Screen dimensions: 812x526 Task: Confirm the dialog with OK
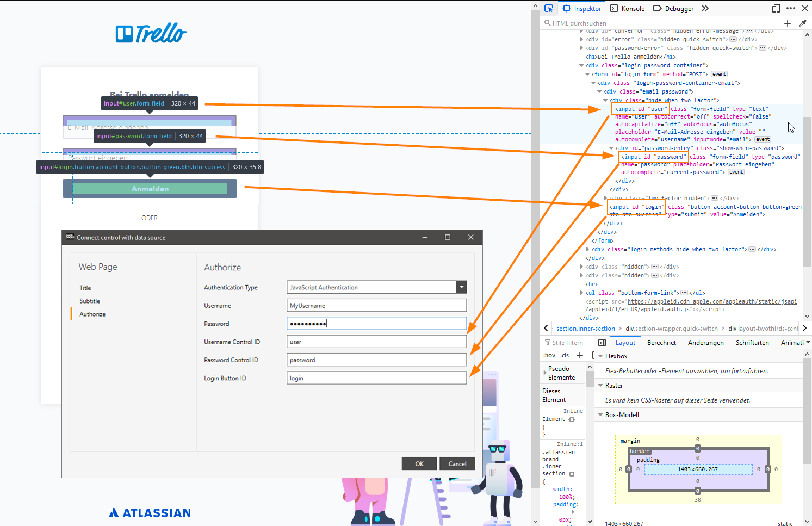pos(419,463)
